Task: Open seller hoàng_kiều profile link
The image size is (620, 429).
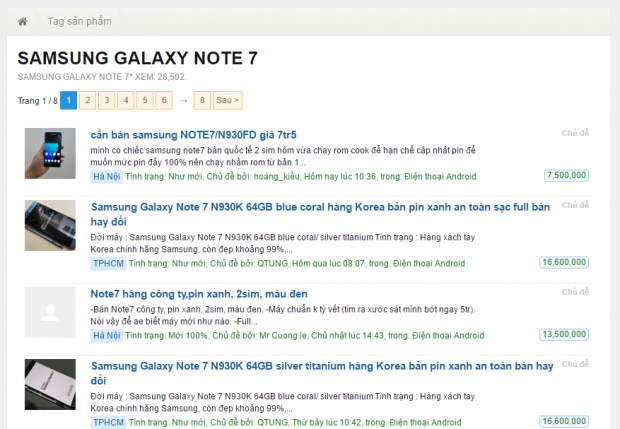Action: [277, 176]
